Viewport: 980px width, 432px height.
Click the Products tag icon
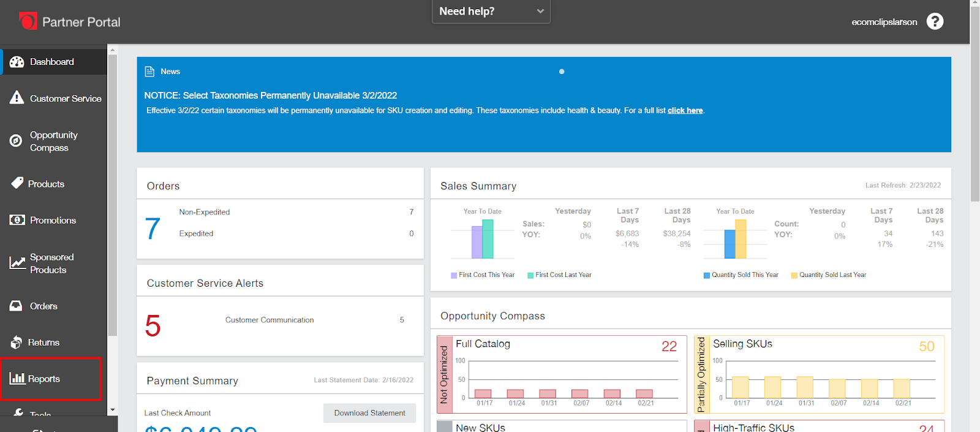17,183
